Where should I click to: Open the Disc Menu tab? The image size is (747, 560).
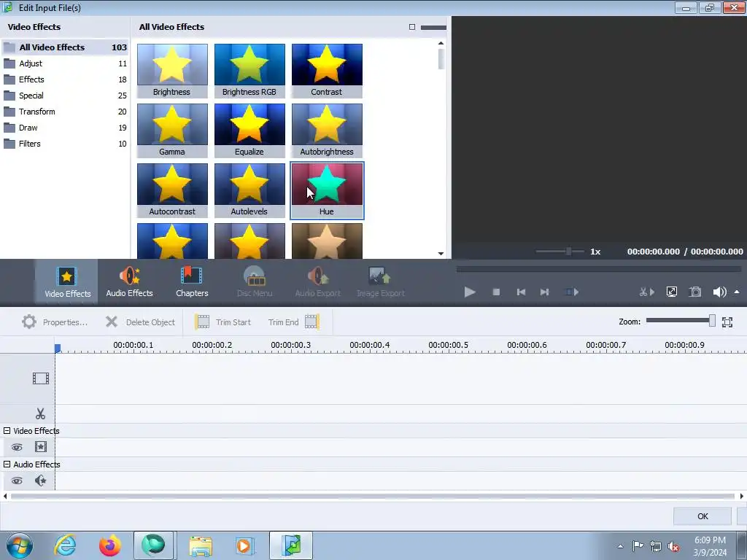[255, 282]
